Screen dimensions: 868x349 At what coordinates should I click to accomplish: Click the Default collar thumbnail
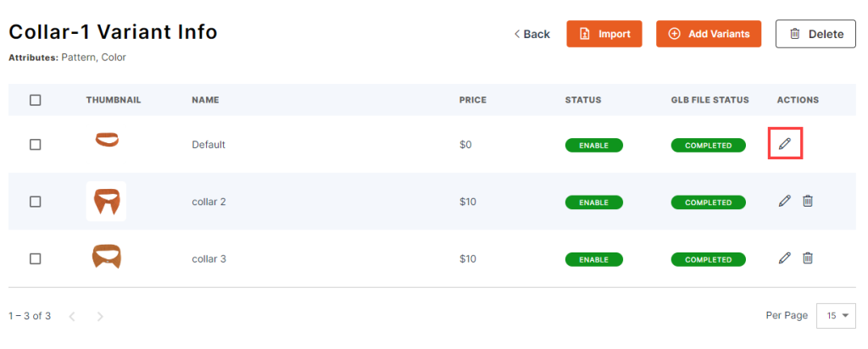coord(106,140)
